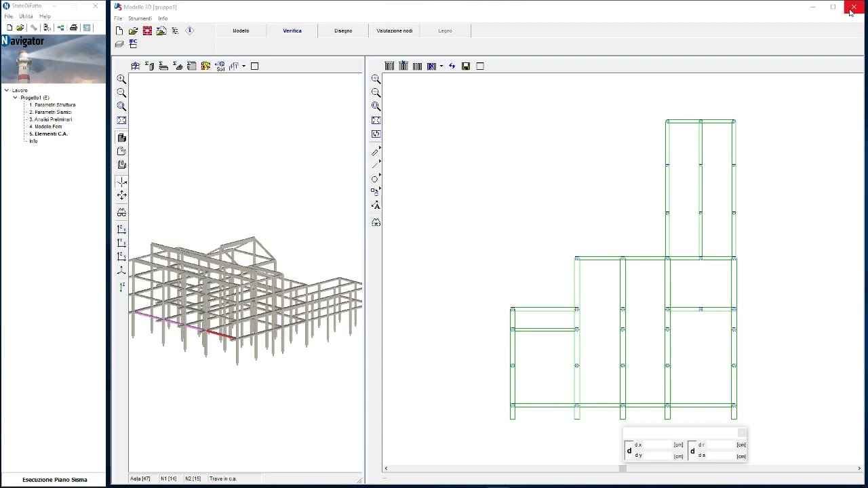The height and width of the screenshot is (488, 868).
Task: Open the Valutazione nodi tab
Action: coord(395,30)
